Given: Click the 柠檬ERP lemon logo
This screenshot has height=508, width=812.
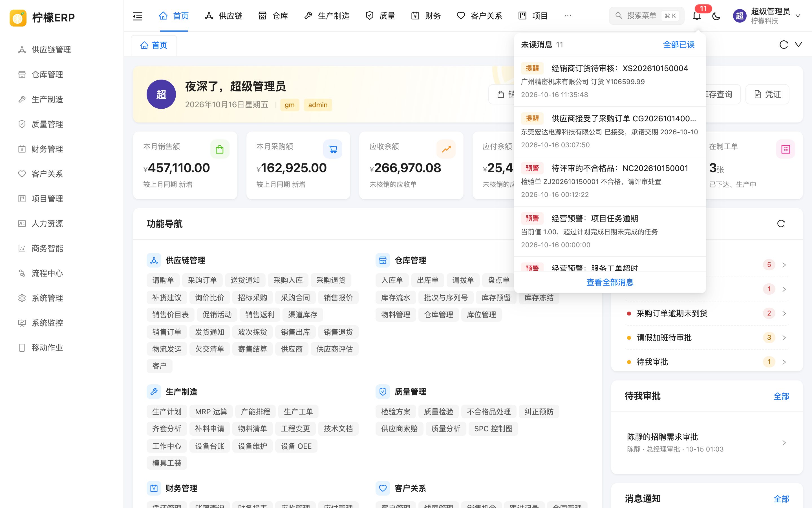Looking at the screenshot, I should (18, 17).
